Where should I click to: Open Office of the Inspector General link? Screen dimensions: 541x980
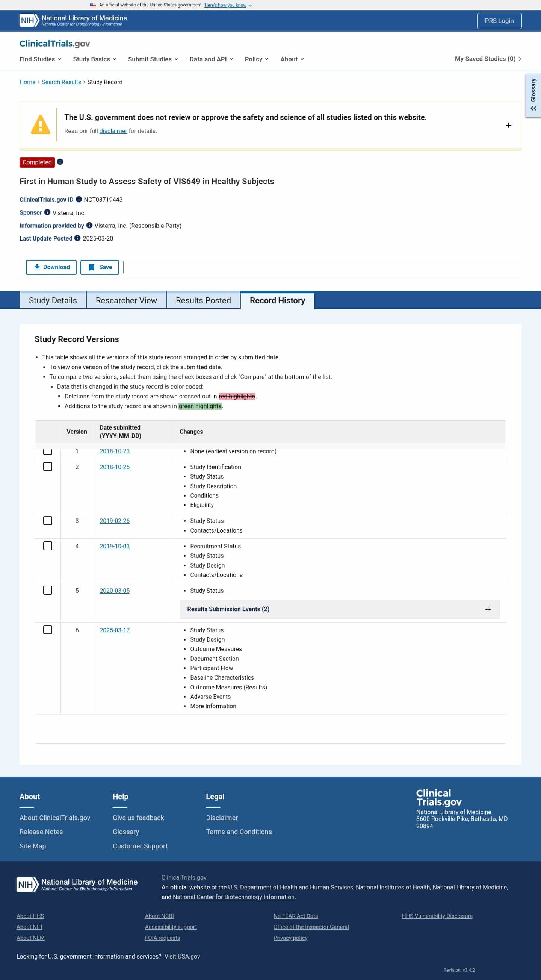click(311, 927)
